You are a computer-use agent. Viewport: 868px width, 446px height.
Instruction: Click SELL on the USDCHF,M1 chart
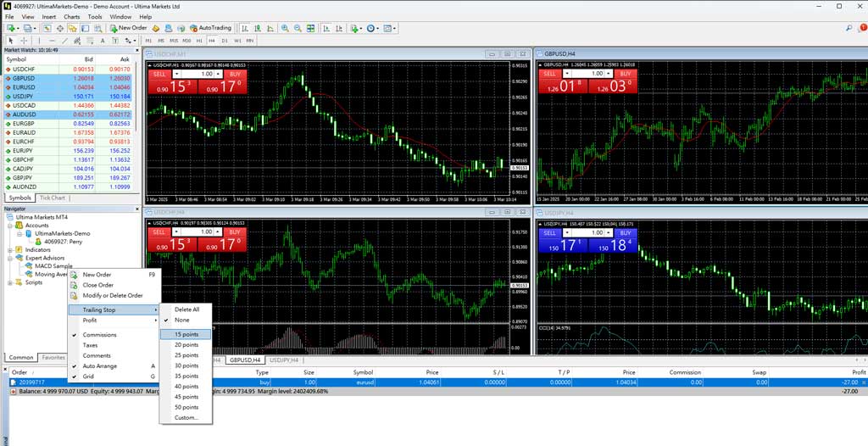coord(159,74)
